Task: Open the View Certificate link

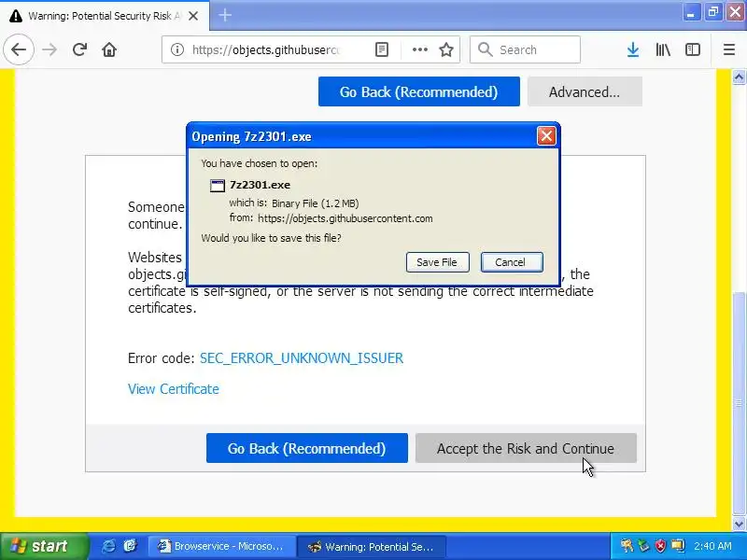Action: click(x=174, y=389)
